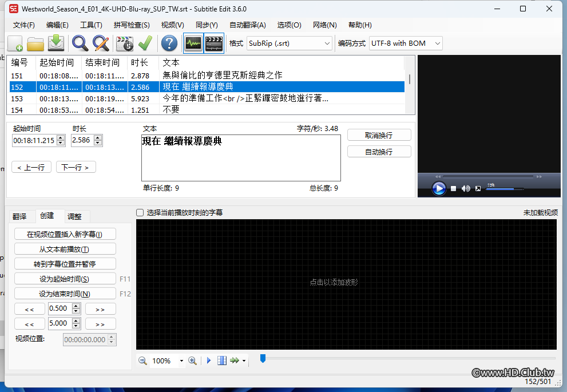Toggle the waveform display icon
Image resolution: width=567 pixels, height=392 pixels.
pyautogui.click(x=193, y=43)
